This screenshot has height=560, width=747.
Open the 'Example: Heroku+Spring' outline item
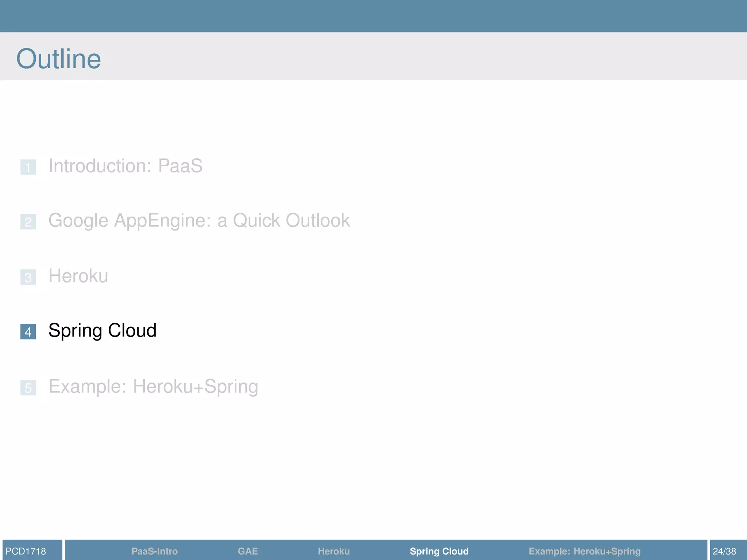click(153, 386)
